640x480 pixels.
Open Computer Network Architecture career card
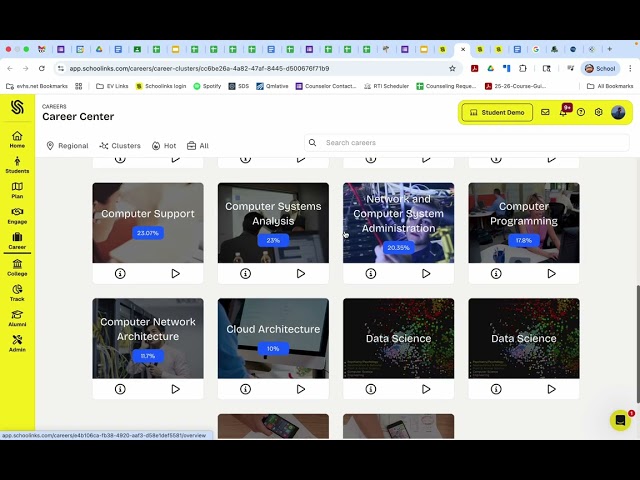pyautogui.click(x=148, y=338)
